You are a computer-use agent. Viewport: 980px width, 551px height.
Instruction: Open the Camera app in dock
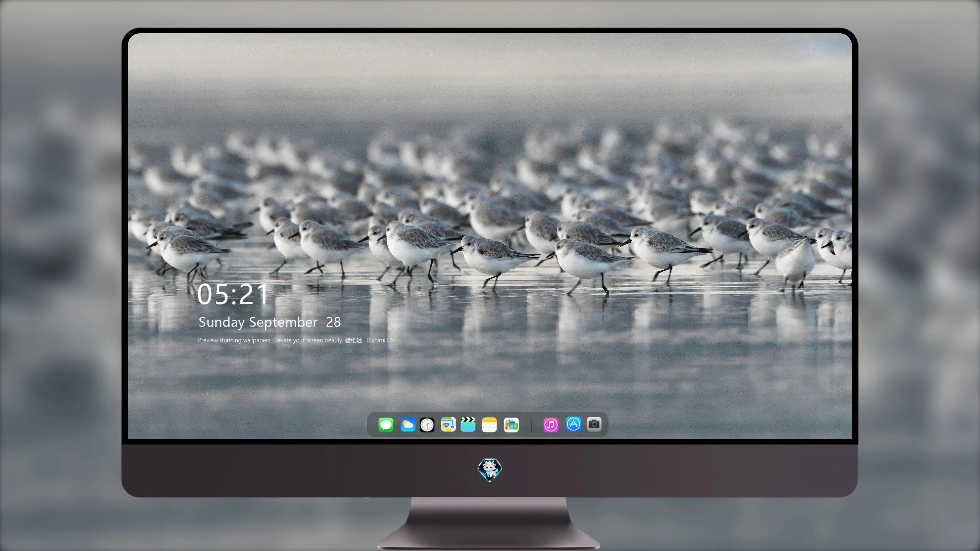pos(594,424)
